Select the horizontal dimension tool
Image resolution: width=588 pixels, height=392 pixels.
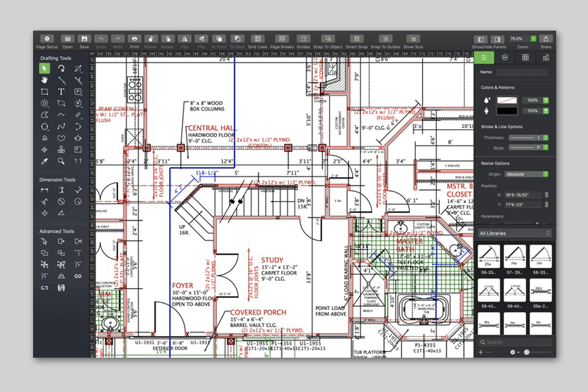tap(44, 190)
